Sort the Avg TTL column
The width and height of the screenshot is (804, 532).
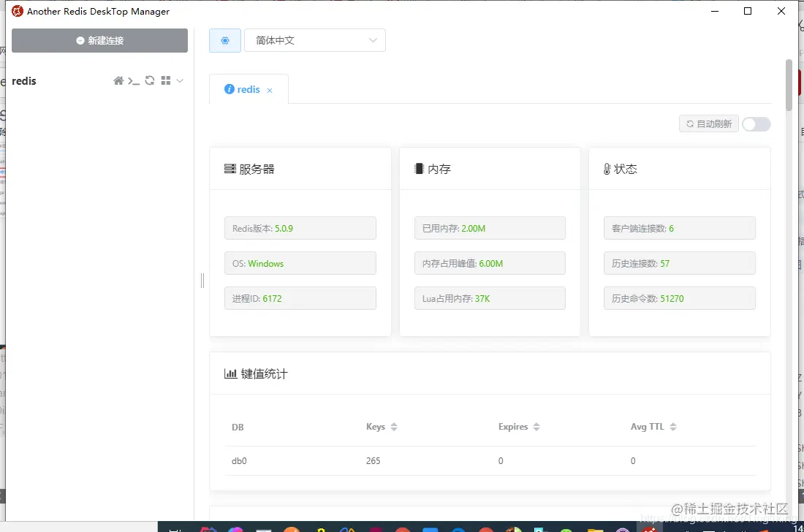(672, 427)
